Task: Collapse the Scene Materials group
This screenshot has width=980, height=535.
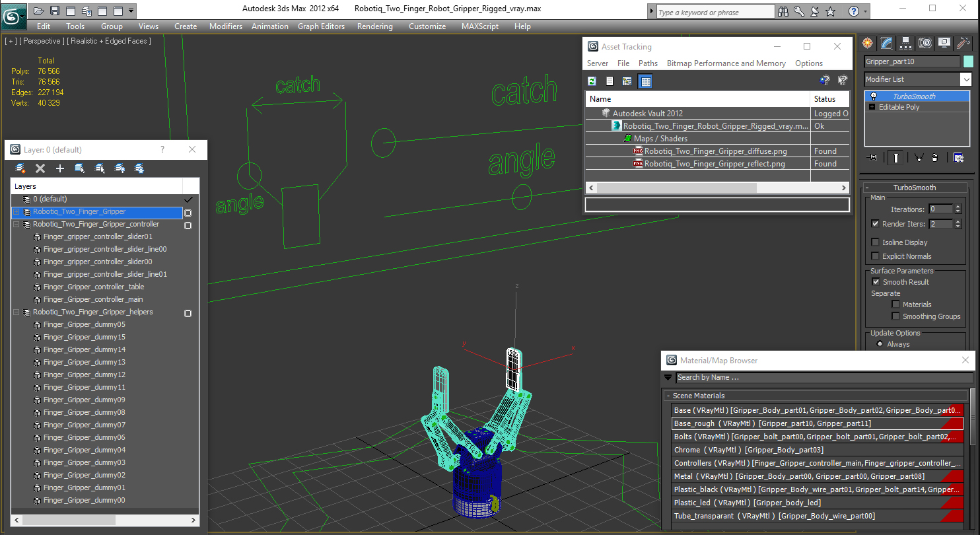Action: [668, 396]
